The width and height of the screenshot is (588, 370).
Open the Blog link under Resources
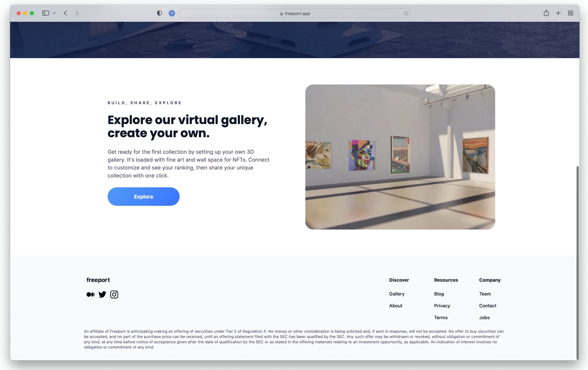pyautogui.click(x=439, y=294)
